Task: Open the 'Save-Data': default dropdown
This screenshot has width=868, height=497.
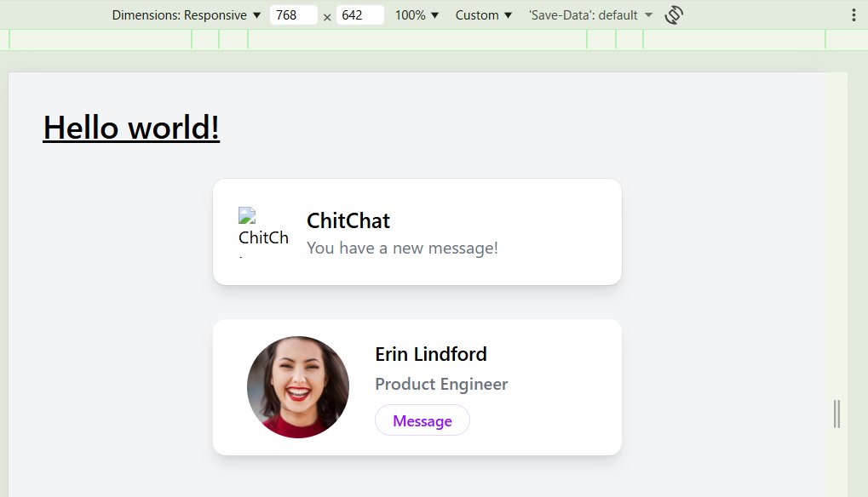Action: click(590, 15)
